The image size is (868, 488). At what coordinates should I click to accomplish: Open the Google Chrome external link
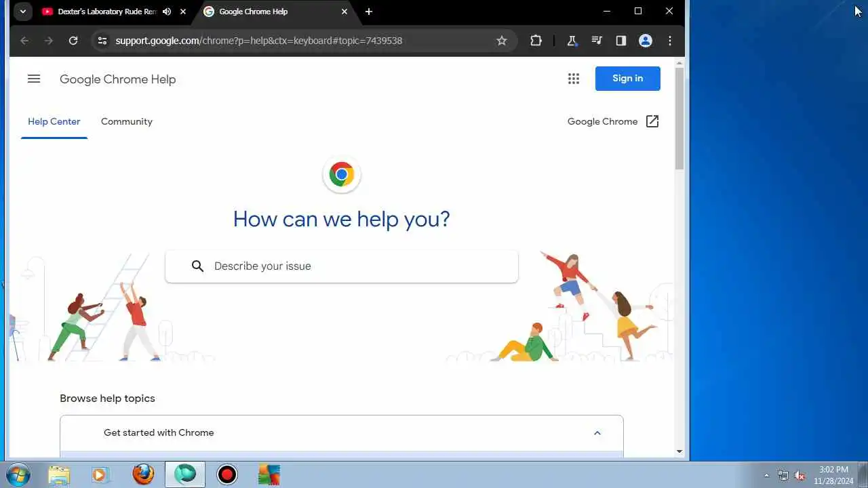tap(613, 121)
